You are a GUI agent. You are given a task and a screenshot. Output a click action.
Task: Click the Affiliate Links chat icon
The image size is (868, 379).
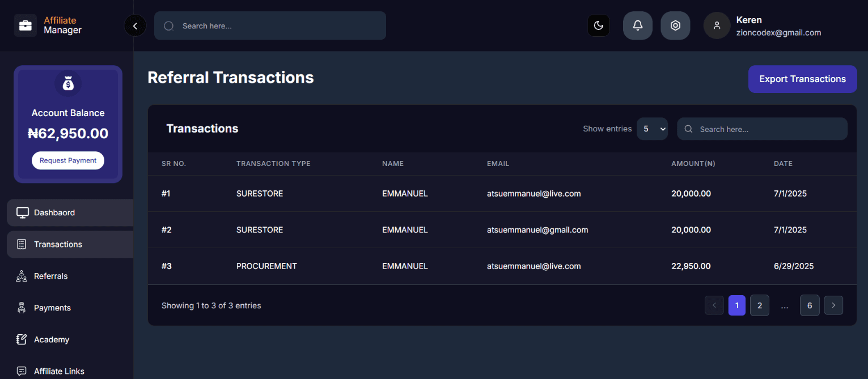[22, 371]
